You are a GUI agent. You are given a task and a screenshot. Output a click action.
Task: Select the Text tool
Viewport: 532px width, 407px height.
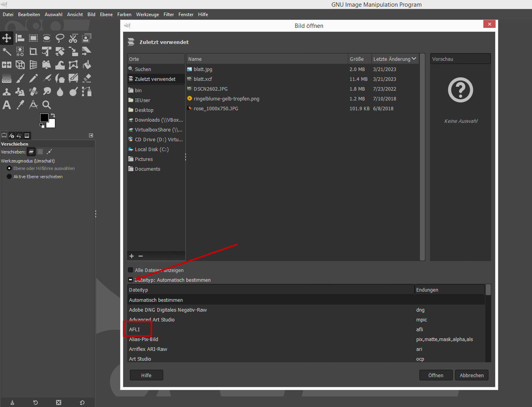tap(7, 105)
